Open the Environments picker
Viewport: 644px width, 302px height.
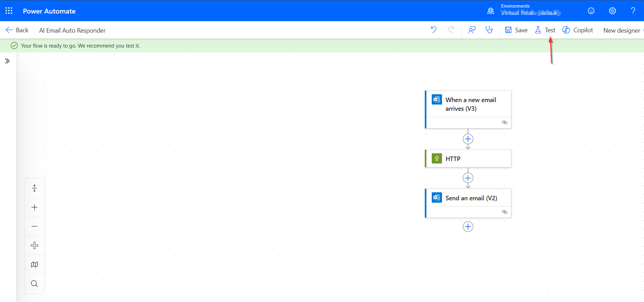click(x=530, y=10)
